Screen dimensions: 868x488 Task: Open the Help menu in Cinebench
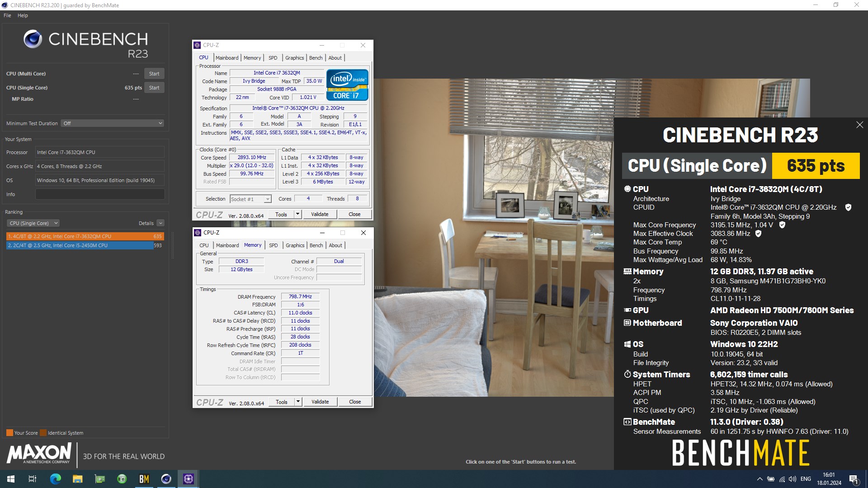coord(23,15)
